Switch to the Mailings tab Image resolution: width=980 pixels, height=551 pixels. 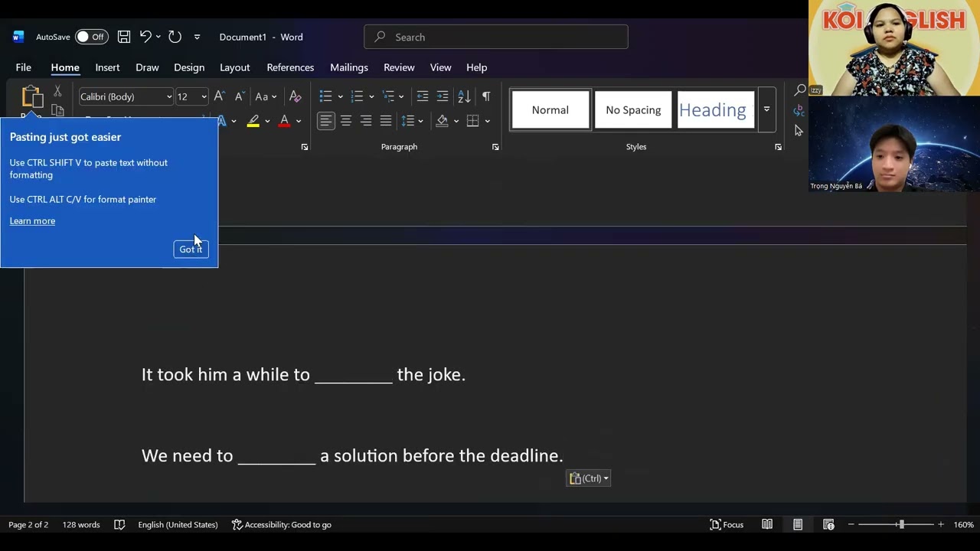[x=349, y=67]
